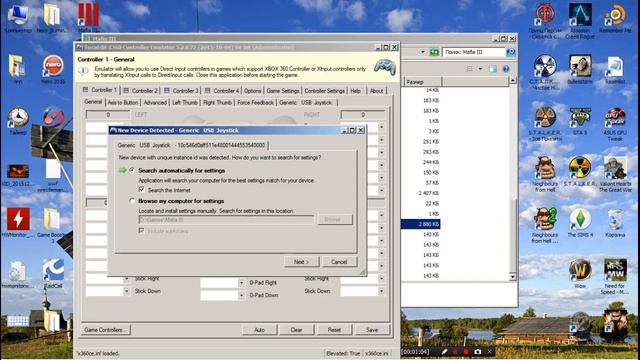Click the Reset button

pyautogui.click(x=334, y=329)
